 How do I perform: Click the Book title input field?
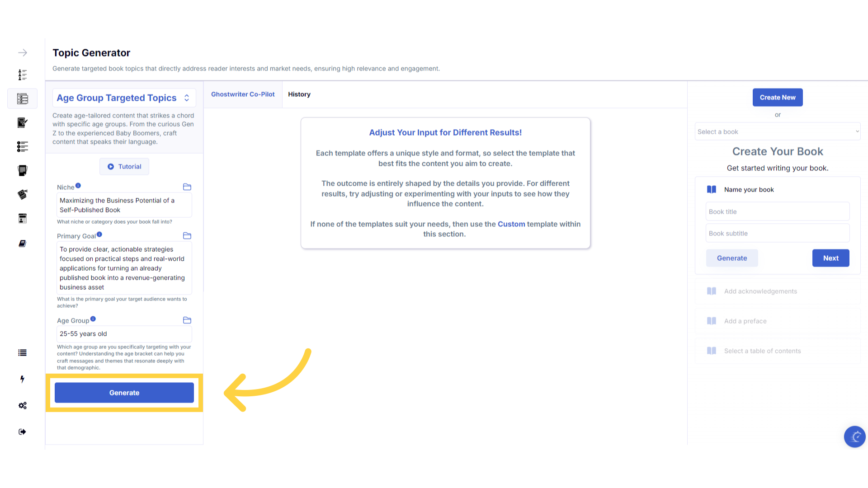pyautogui.click(x=777, y=212)
